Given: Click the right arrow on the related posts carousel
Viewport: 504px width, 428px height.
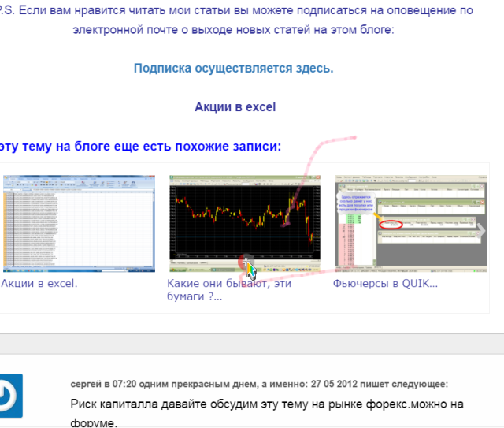Looking at the screenshot, I should pyautogui.click(x=480, y=230).
